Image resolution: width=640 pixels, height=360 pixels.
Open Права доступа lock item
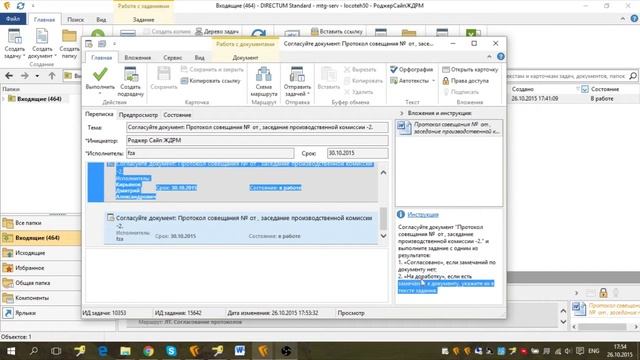pos(466,81)
